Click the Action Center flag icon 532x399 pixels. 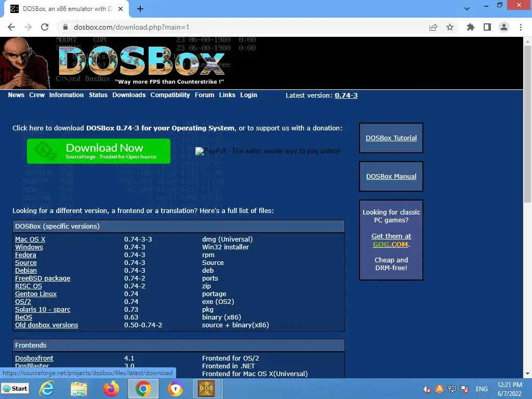464,389
